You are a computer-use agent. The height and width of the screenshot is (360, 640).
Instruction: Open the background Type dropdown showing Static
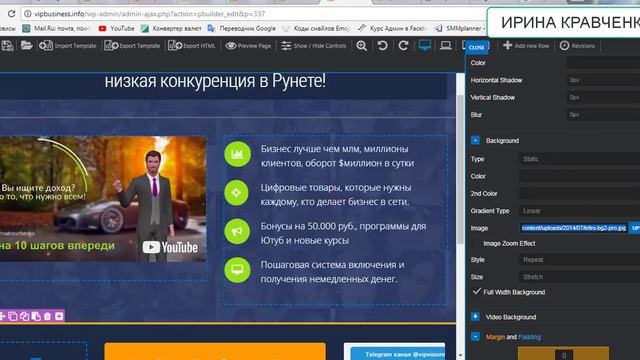pyautogui.click(x=580, y=159)
